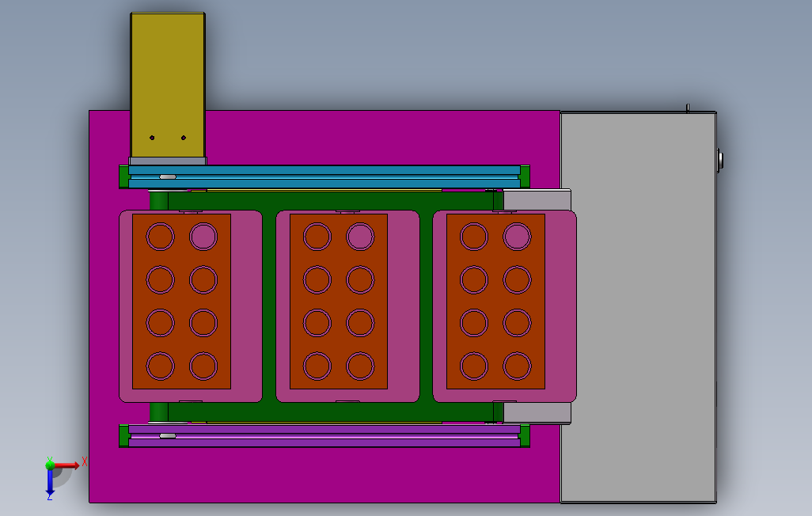The width and height of the screenshot is (812, 516).
Task: Select the white slot on the blue rail
Action: point(168,176)
